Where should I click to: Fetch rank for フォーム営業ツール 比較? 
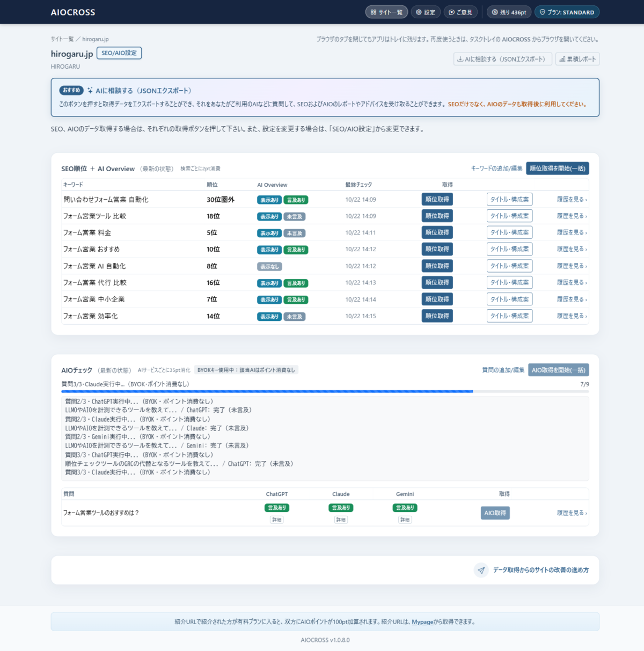pyautogui.click(x=437, y=216)
